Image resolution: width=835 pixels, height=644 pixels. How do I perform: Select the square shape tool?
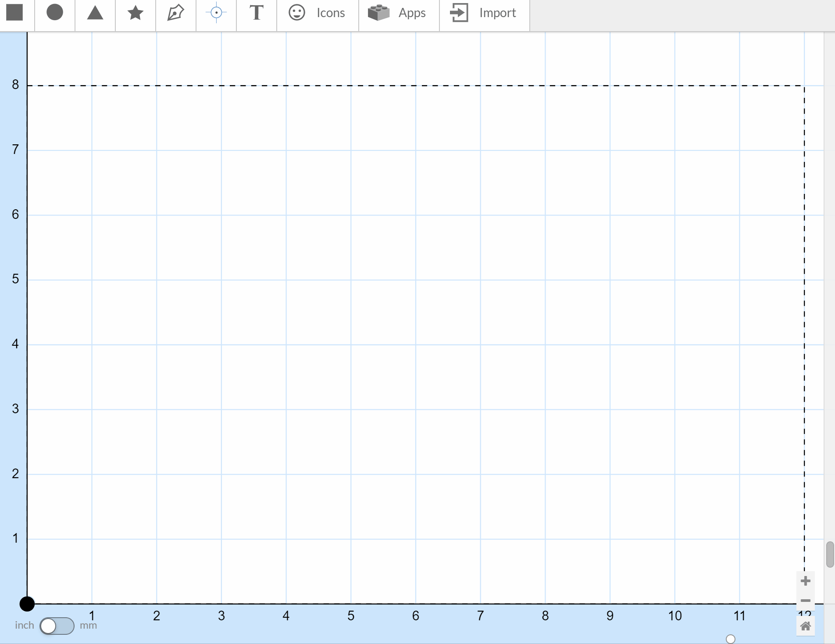pyautogui.click(x=15, y=13)
